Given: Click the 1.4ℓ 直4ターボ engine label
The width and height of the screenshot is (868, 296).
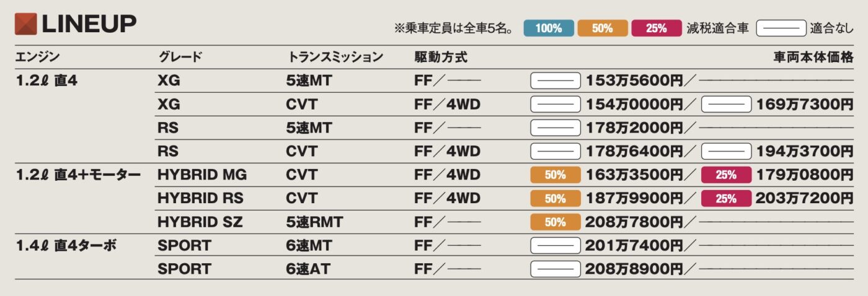Looking at the screenshot, I should [x=66, y=246].
